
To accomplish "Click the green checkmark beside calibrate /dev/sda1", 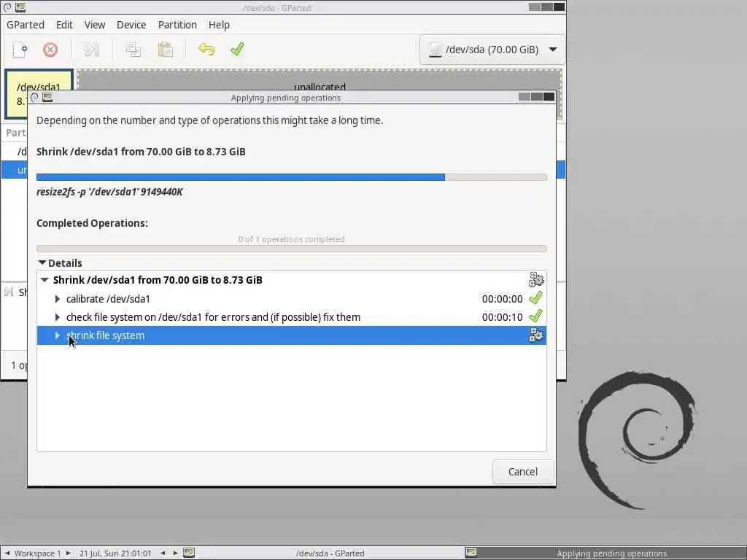I will coord(536,298).
